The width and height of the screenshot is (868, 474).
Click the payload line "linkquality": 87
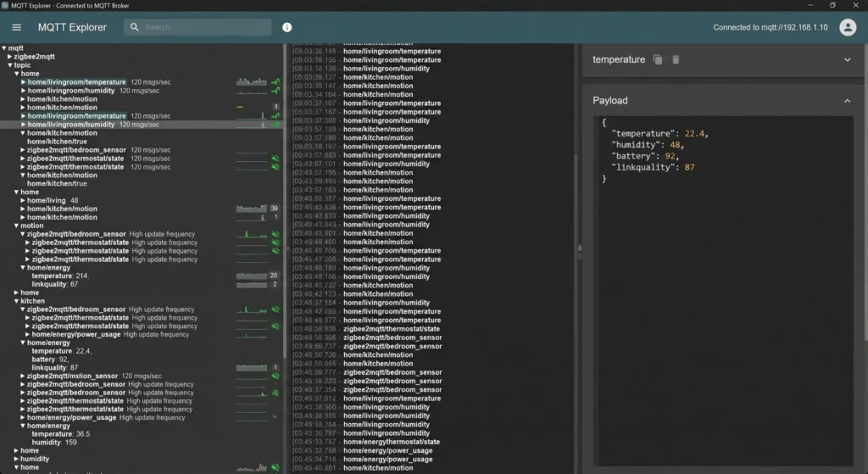coord(653,167)
